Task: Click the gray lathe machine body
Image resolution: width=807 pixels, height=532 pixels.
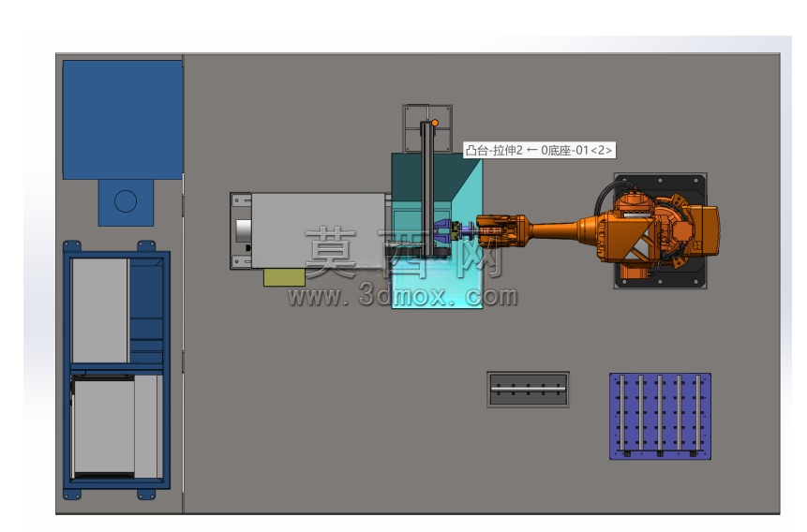Action: [319, 230]
